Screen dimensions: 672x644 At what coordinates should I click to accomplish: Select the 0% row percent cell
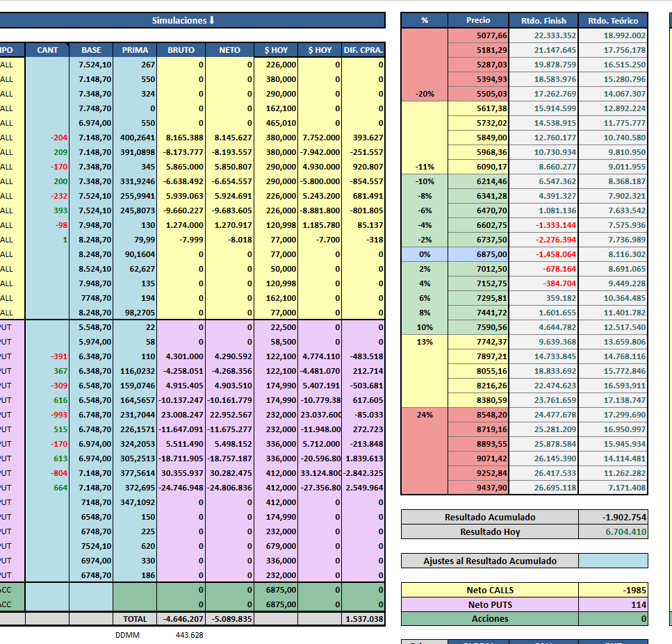(425, 254)
